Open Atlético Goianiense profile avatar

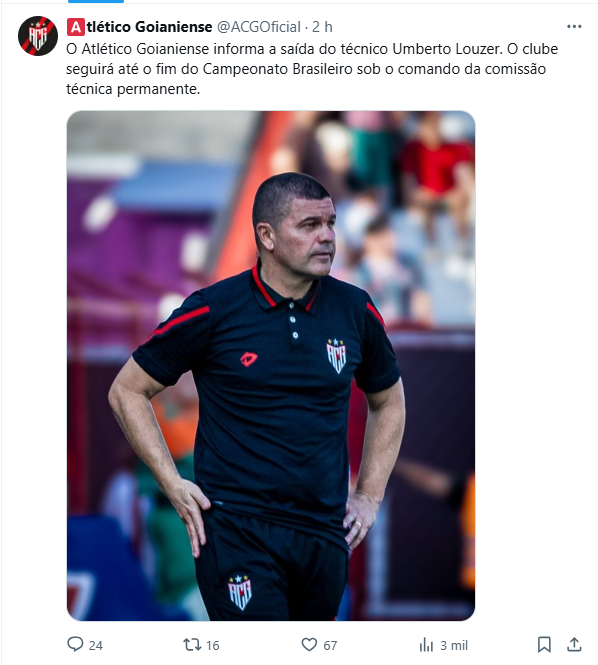38,36
